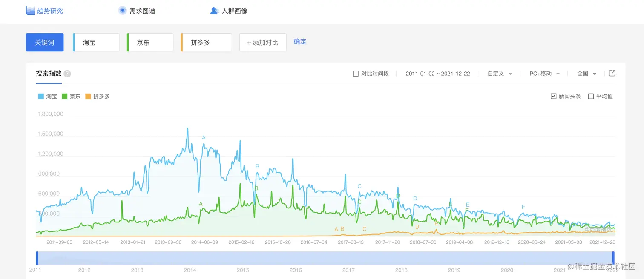Click the timeline range slider bar near 2016

pyautogui.click(x=296, y=258)
